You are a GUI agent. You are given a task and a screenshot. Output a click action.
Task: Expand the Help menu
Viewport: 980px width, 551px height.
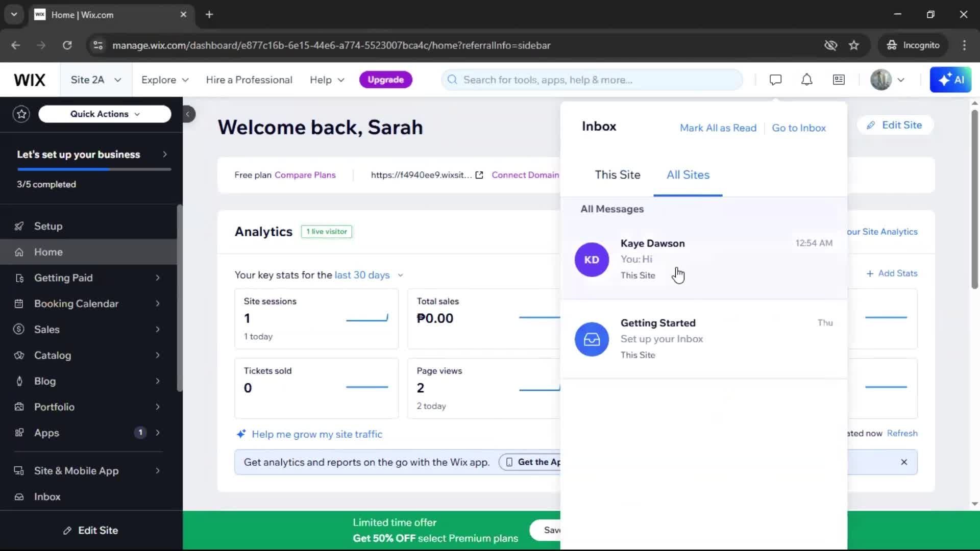pyautogui.click(x=327, y=80)
